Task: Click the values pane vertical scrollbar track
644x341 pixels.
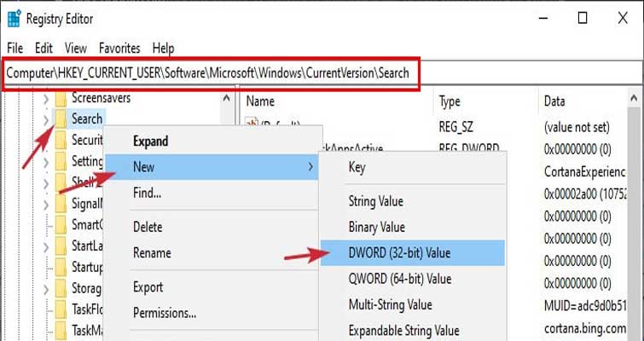Action: click(634, 223)
